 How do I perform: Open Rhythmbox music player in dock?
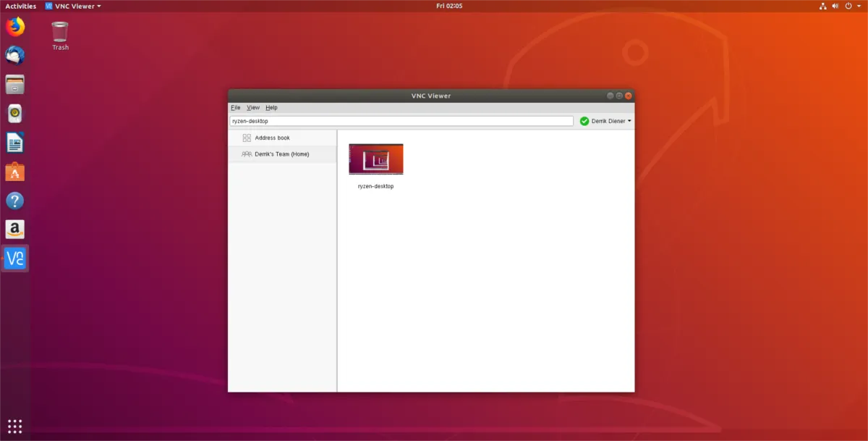tap(15, 113)
